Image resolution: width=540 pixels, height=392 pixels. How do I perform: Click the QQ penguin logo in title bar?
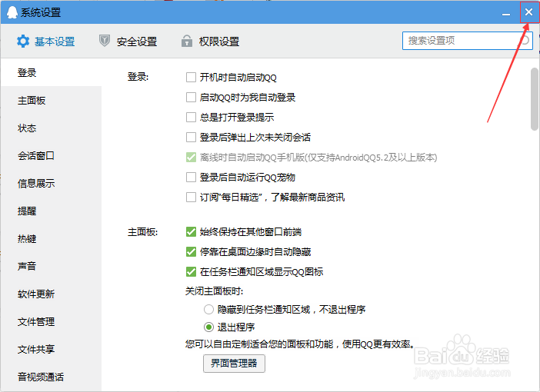[x=12, y=12]
